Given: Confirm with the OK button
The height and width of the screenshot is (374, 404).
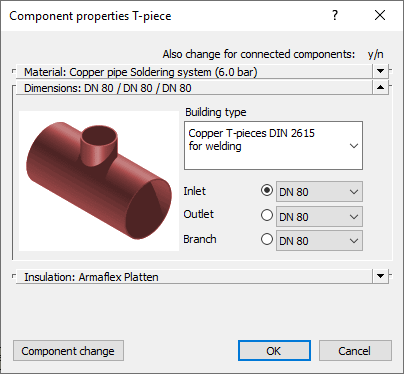Looking at the screenshot, I should [274, 351].
